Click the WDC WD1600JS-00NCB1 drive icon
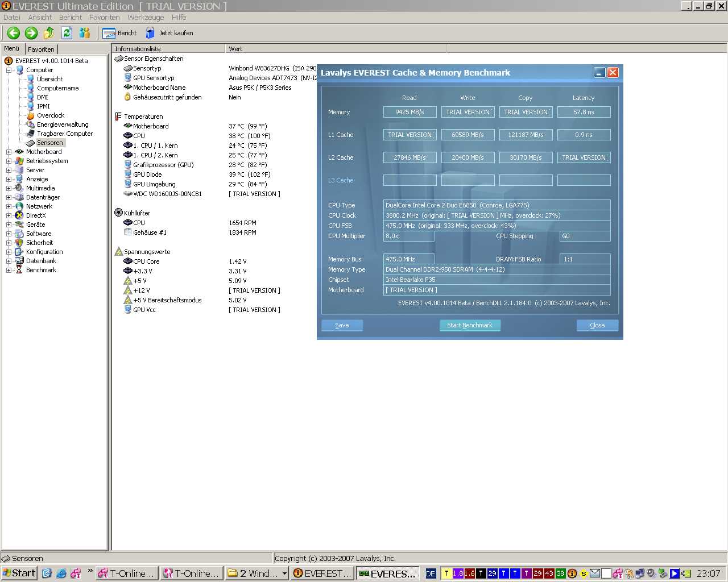The height and width of the screenshot is (582, 728). [128, 194]
